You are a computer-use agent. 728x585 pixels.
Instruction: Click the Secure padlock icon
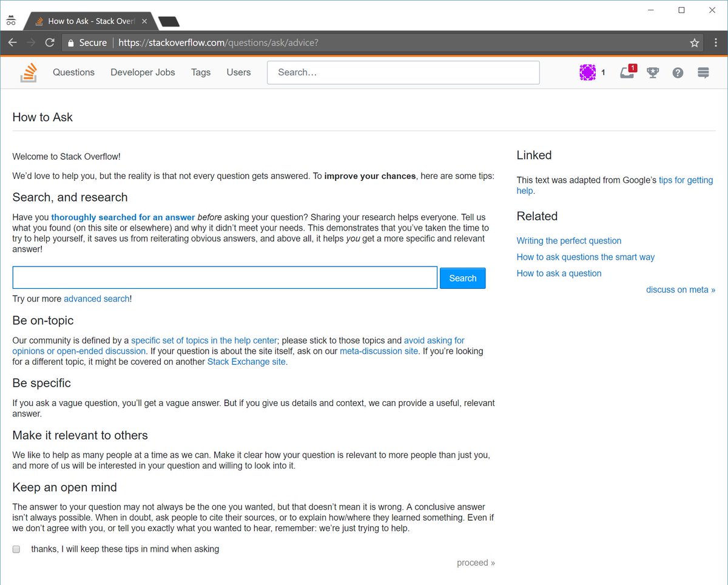tap(71, 42)
